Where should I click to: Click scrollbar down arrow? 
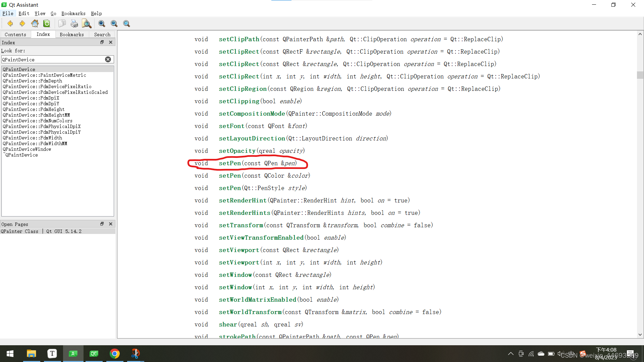(x=640, y=335)
